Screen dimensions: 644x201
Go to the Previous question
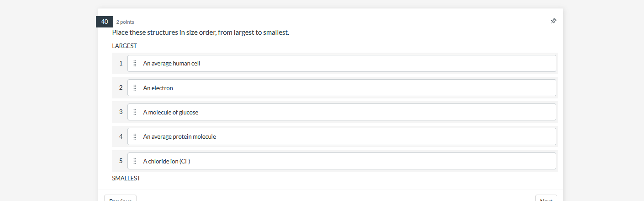click(120, 198)
